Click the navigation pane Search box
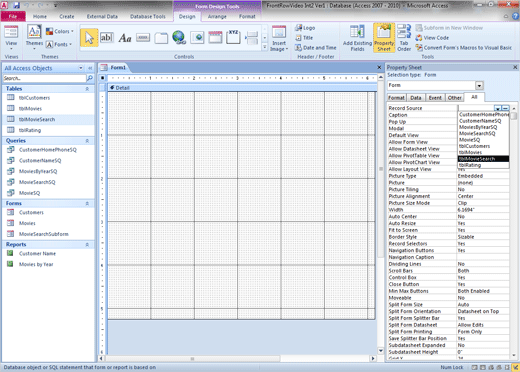 tap(44, 78)
